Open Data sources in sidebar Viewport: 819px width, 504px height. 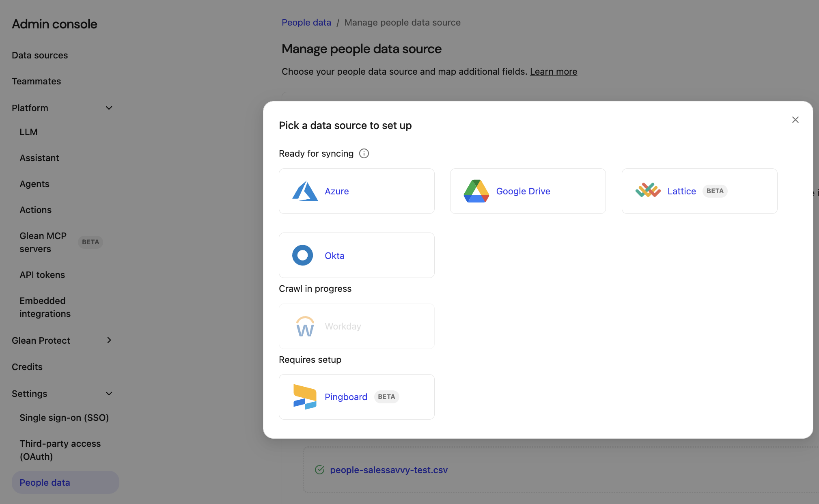[x=40, y=55]
